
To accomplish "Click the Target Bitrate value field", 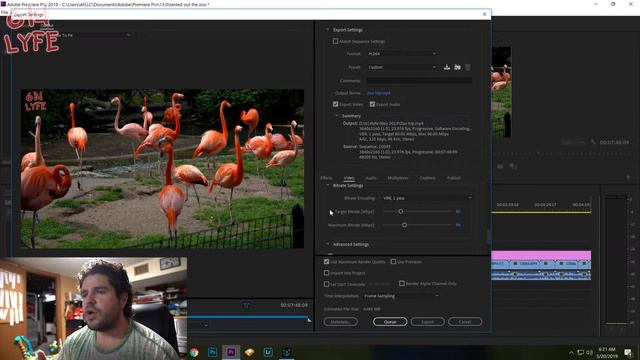I will (458, 211).
